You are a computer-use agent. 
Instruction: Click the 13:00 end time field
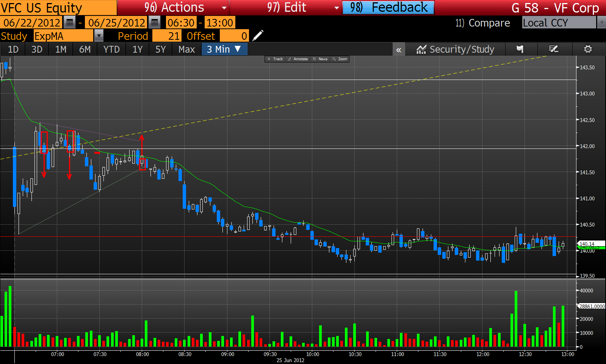pos(220,23)
